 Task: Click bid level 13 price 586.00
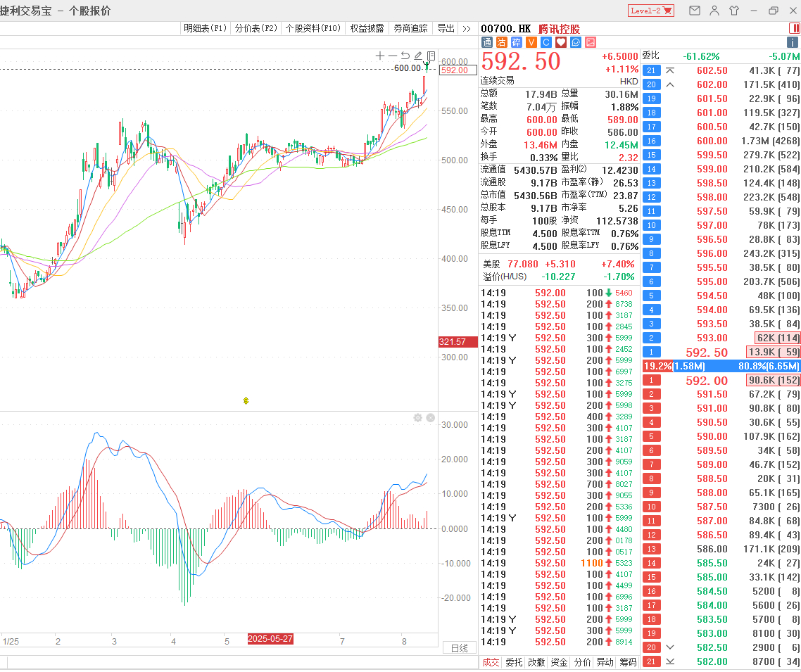[712, 550]
